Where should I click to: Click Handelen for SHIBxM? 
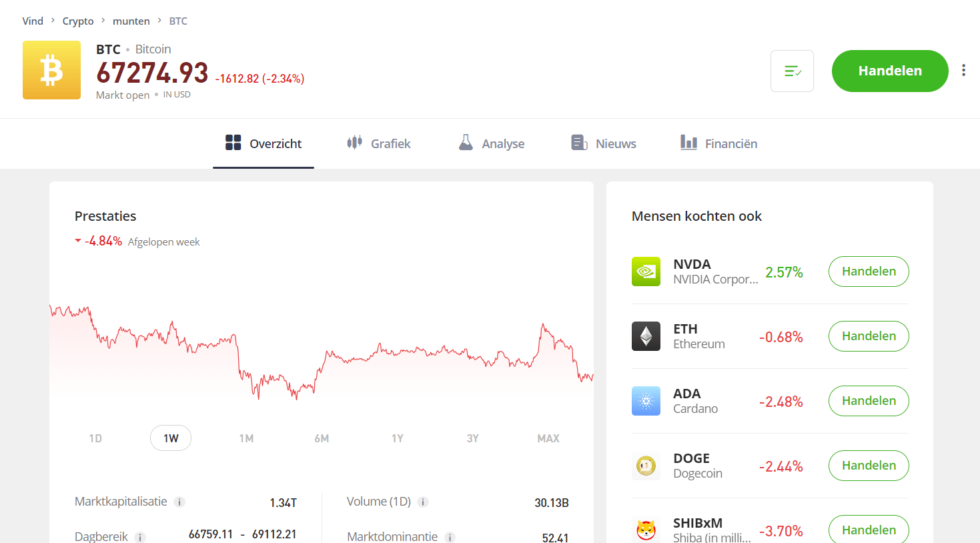869,530
